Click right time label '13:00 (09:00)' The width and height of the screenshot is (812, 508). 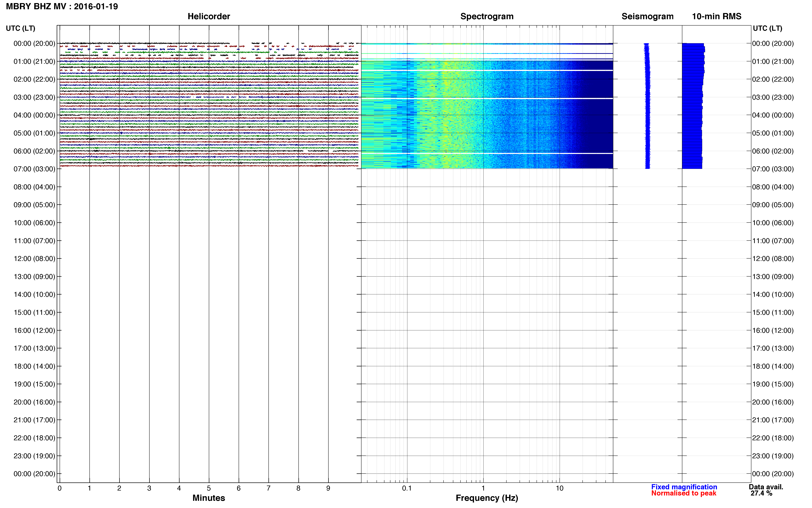click(x=773, y=277)
